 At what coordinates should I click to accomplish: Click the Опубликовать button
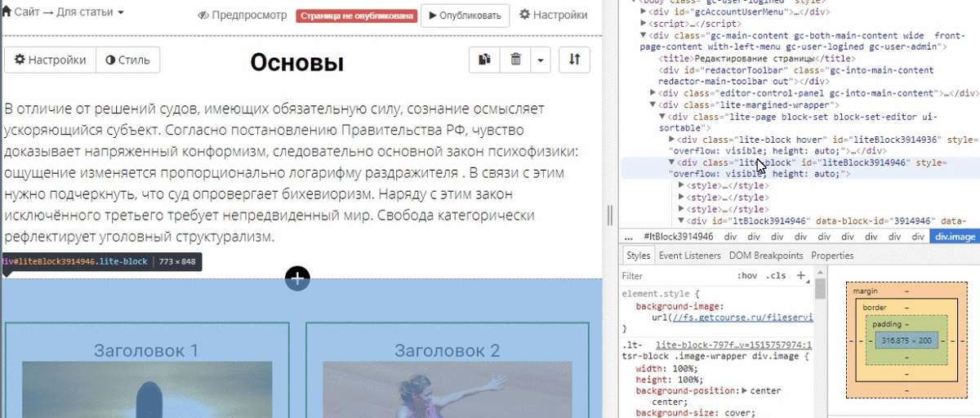click(465, 16)
